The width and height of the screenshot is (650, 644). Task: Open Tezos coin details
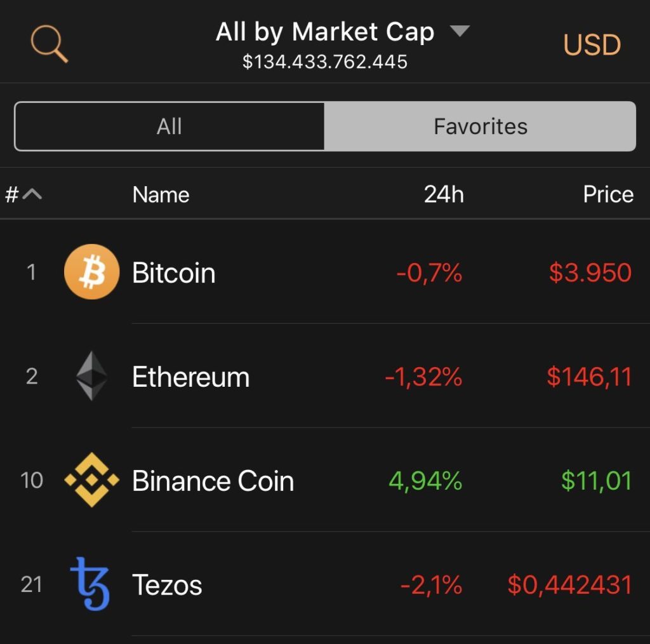pos(167,585)
